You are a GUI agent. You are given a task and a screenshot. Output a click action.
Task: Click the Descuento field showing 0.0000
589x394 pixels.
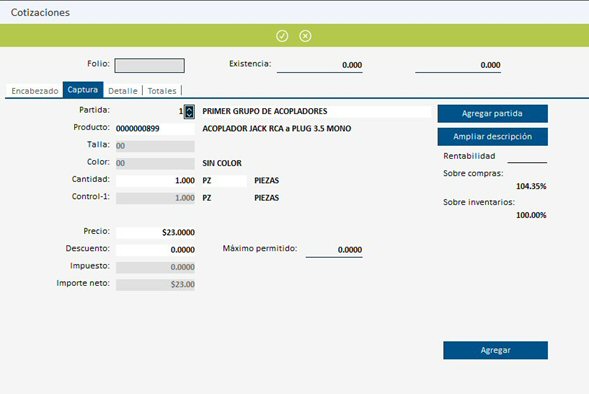tap(155, 250)
